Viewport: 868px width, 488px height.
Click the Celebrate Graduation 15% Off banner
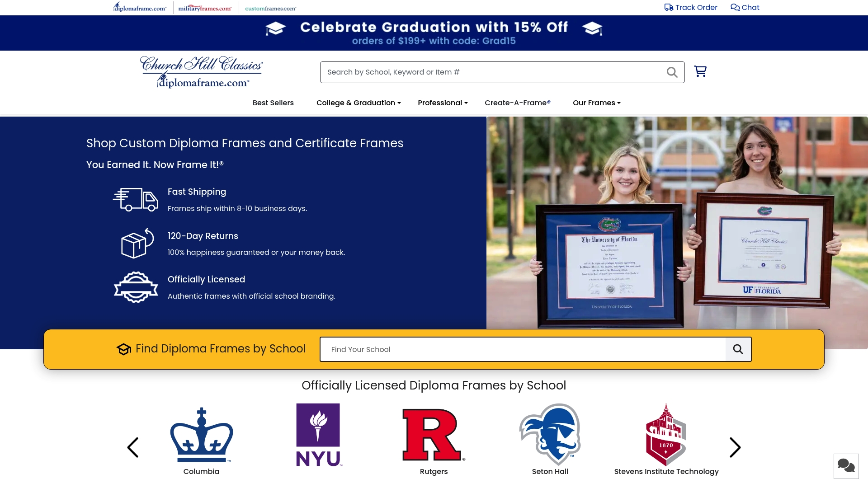point(434,33)
